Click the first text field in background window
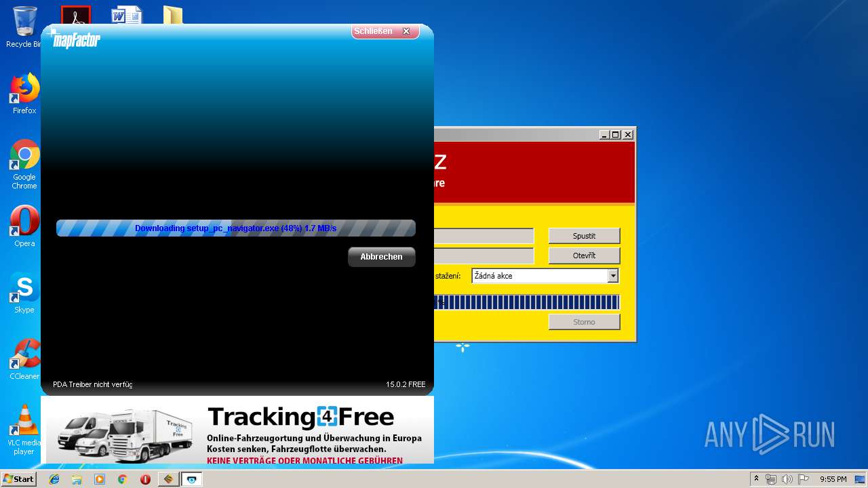 coord(484,236)
